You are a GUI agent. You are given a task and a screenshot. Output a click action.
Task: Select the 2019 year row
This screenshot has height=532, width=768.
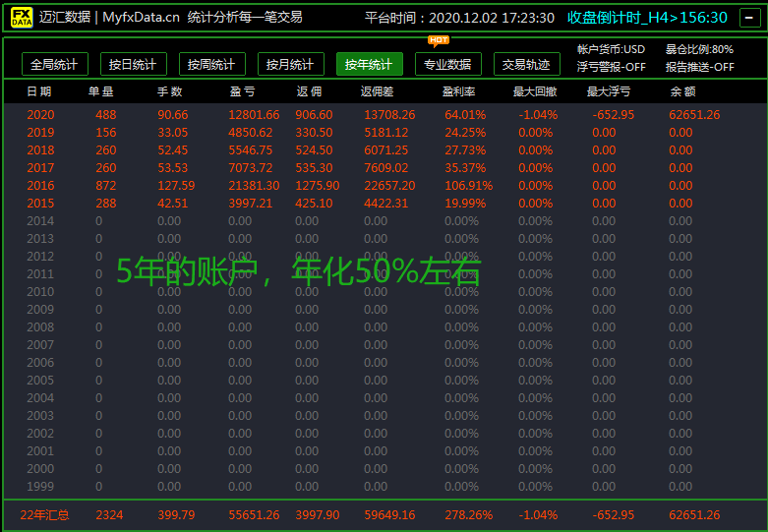click(x=384, y=133)
